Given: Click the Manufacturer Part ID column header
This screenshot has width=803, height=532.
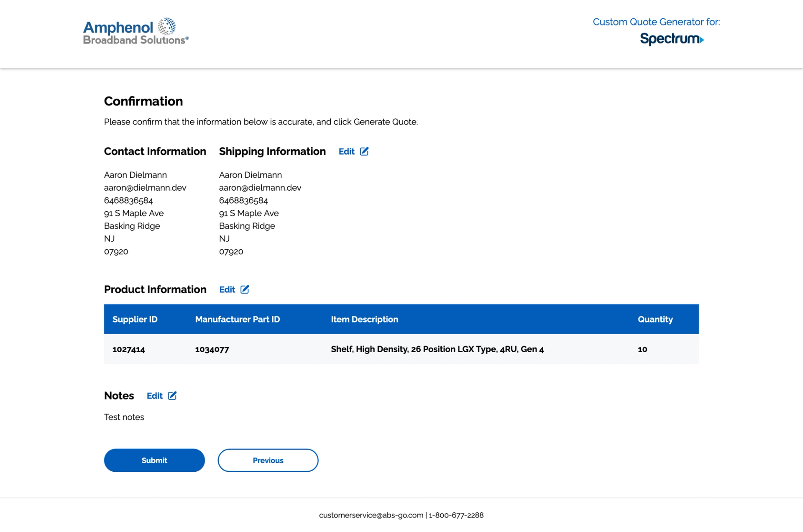Looking at the screenshot, I should (x=237, y=319).
